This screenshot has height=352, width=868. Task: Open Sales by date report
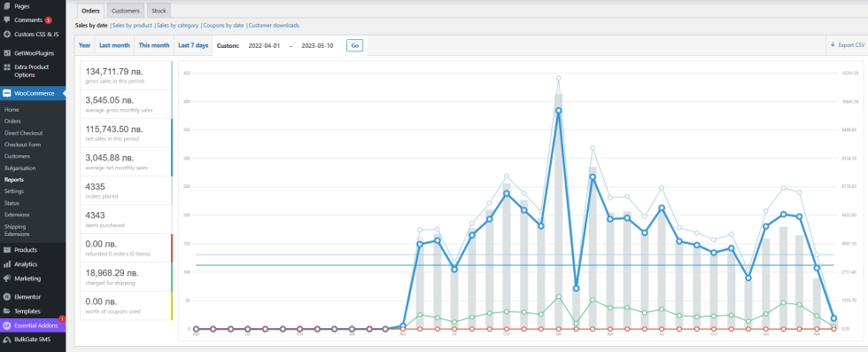coord(91,26)
